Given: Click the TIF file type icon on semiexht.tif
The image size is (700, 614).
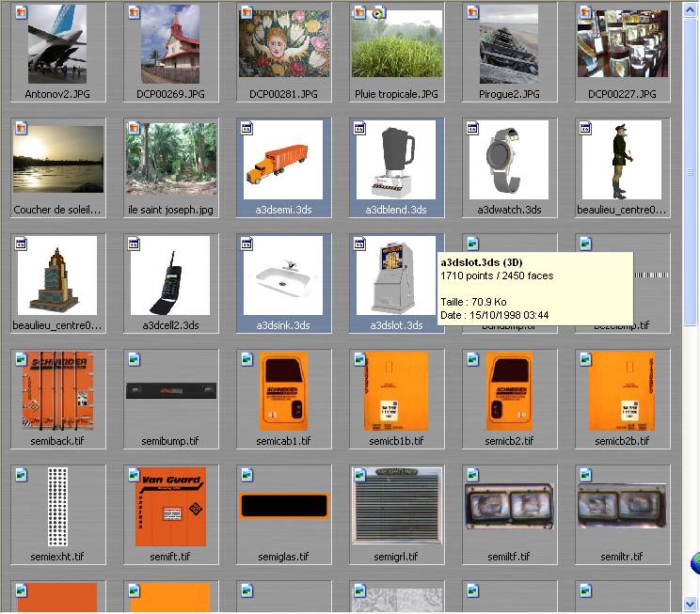Looking at the screenshot, I should click(x=21, y=475).
